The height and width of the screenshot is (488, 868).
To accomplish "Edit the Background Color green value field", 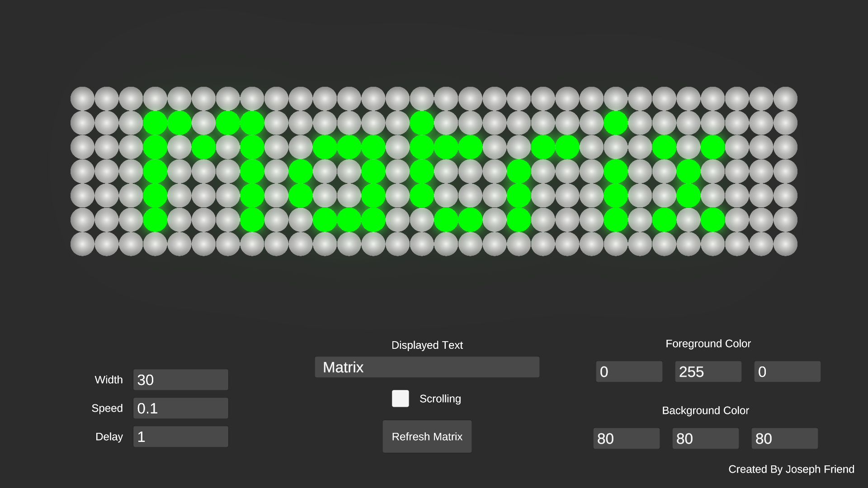I will coord(705,438).
